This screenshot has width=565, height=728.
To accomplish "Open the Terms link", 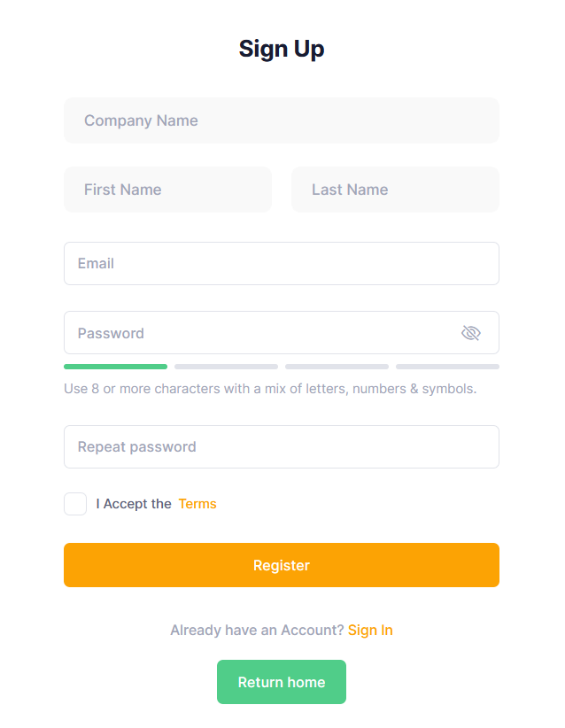I will (x=197, y=504).
